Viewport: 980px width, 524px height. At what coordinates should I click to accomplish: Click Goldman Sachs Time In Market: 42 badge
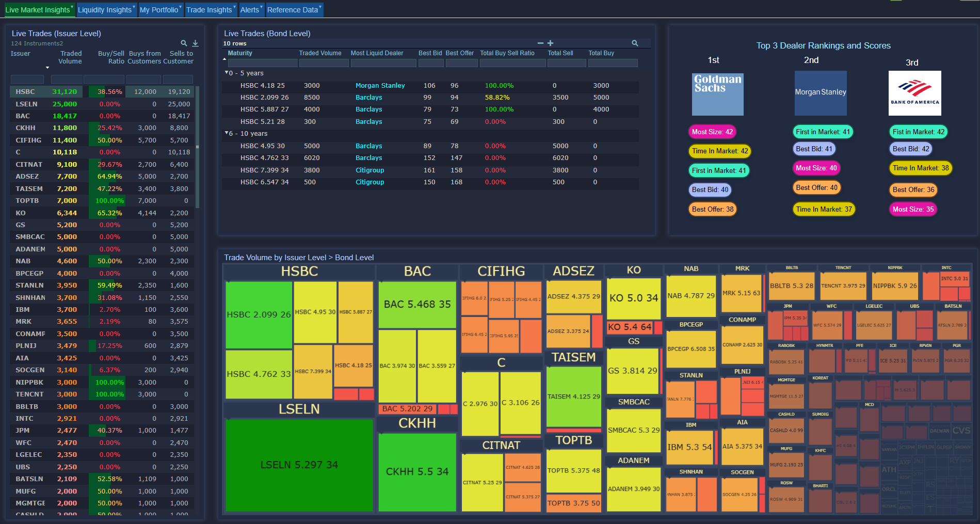click(x=720, y=151)
